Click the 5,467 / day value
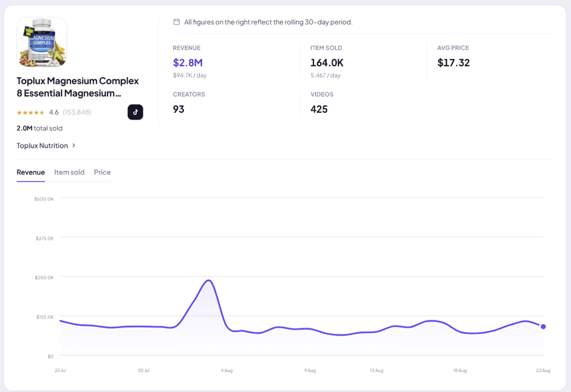Screen dimensions: 571x392 [326, 75]
